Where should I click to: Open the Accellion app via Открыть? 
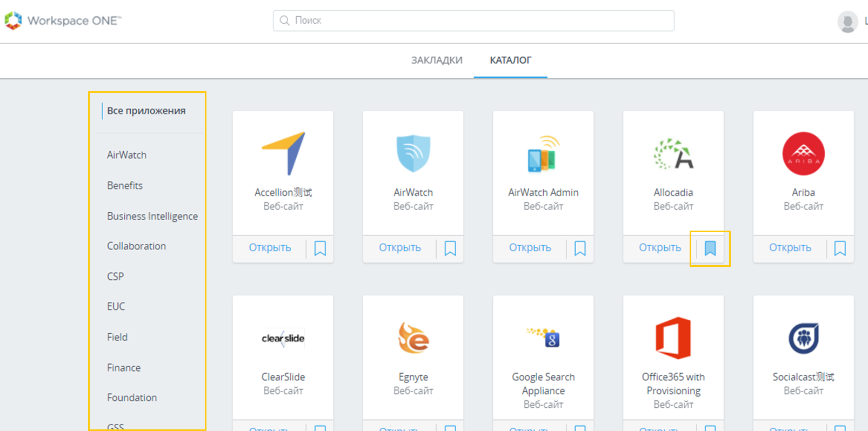pyautogui.click(x=270, y=247)
